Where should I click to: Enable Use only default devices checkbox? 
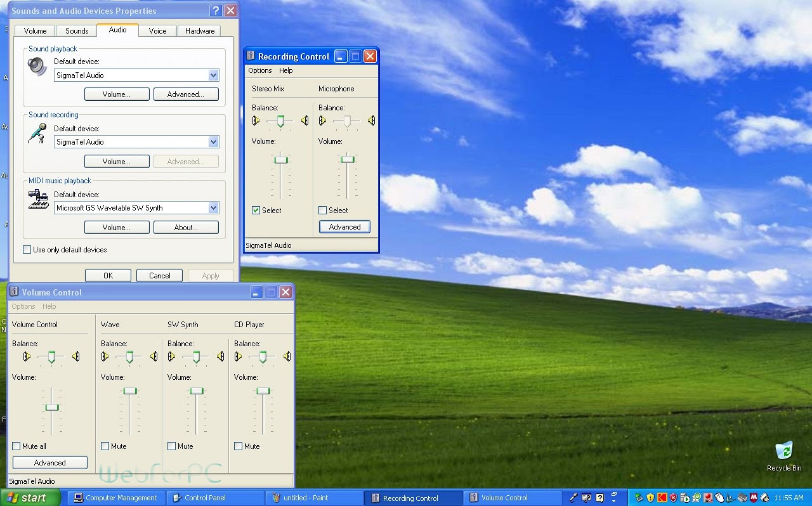[27, 250]
